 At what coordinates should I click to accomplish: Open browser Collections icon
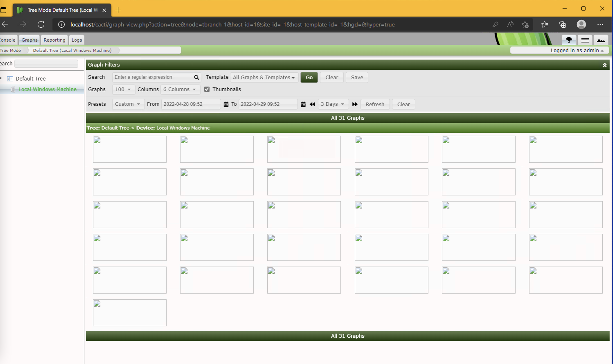pyautogui.click(x=562, y=25)
